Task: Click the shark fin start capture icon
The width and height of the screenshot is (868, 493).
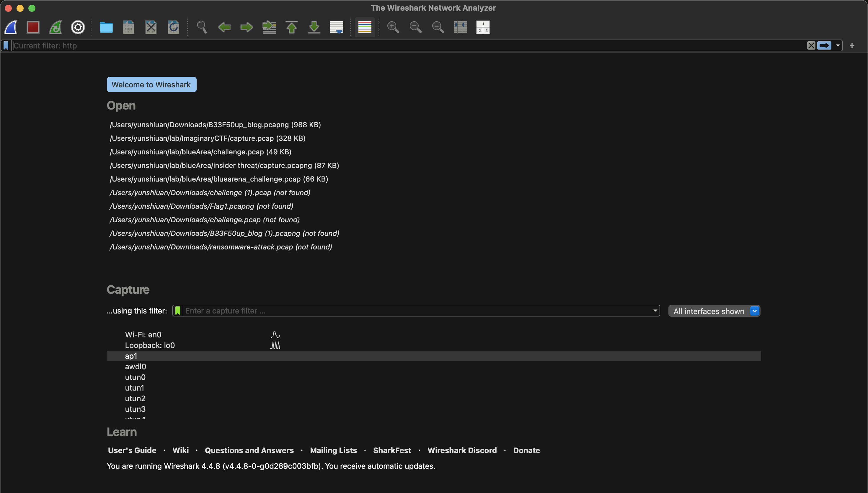Action: coord(11,27)
